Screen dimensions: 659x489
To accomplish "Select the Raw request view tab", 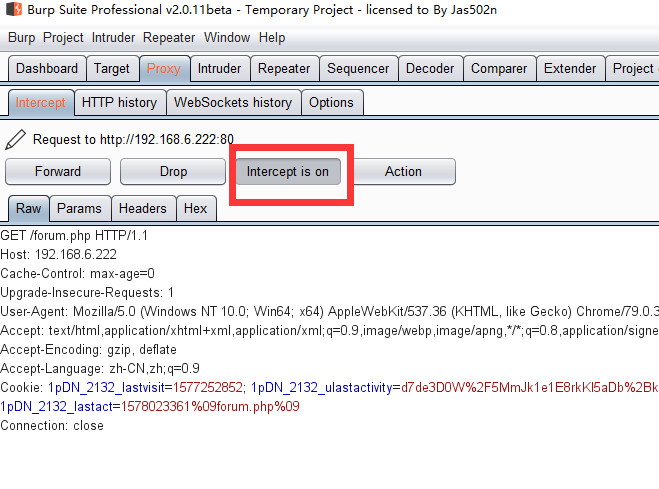I will click(29, 208).
